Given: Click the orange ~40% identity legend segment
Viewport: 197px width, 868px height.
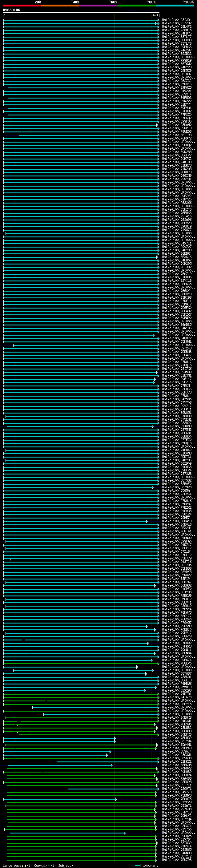Looking at the screenshot, I should [x=60, y=6].
